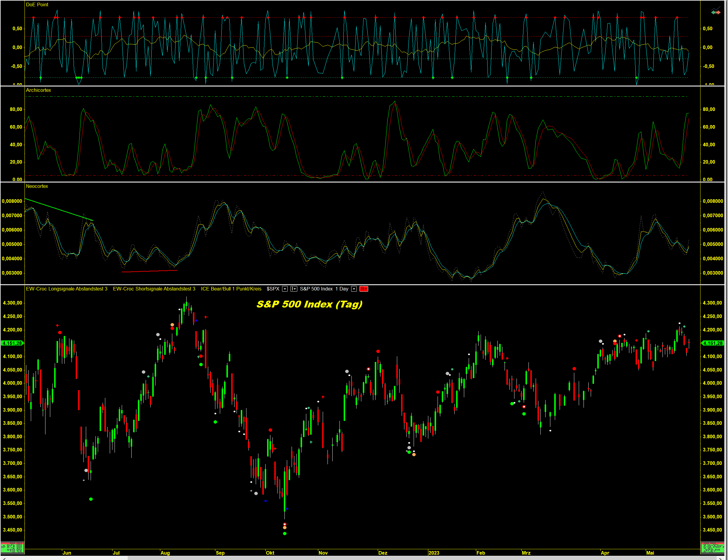Viewport: 728px width, 560px height.
Task: Click the green left scroll arrow icon
Action: pyautogui.click(x=713, y=13)
